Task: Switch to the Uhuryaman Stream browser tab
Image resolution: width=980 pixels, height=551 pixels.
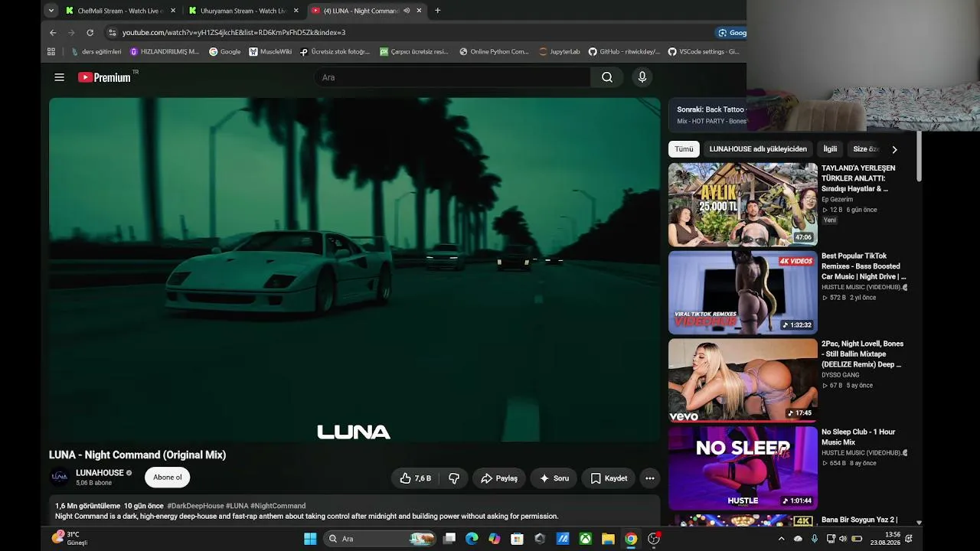Action: (x=243, y=11)
